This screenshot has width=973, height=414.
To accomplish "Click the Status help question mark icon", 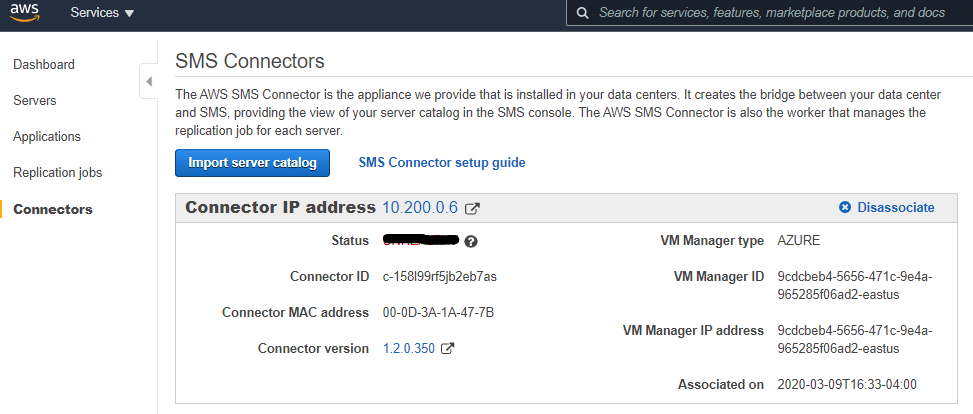I will pyautogui.click(x=470, y=241).
